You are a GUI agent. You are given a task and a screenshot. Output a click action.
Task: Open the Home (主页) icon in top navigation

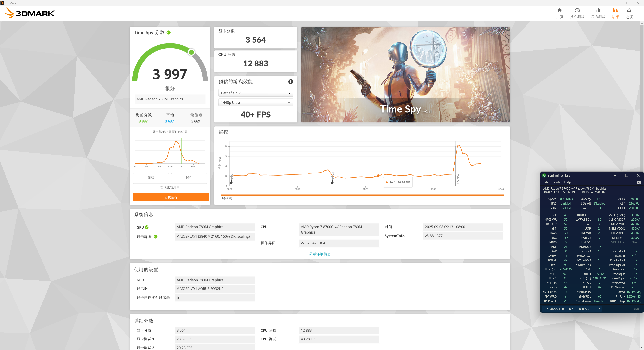tap(559, 11)
